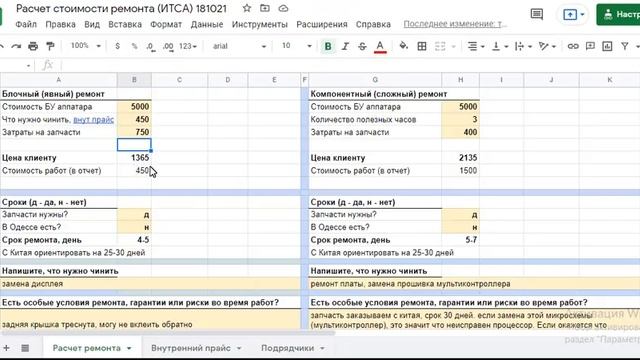The width and height of the screenshot is (640, 360).
Task: Open the fill color picker
Action: pyautogui.click(x=404, y=46)
